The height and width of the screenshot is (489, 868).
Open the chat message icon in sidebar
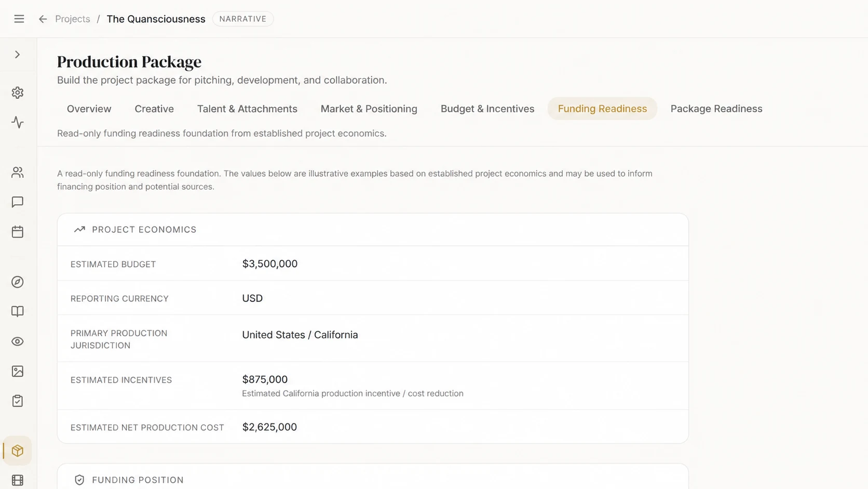point(18,202)
